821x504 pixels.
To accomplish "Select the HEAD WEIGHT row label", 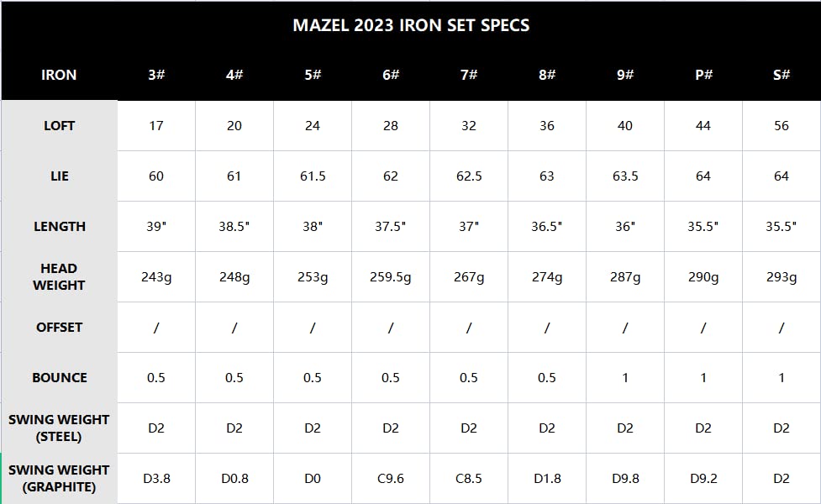I will point(59,277).
